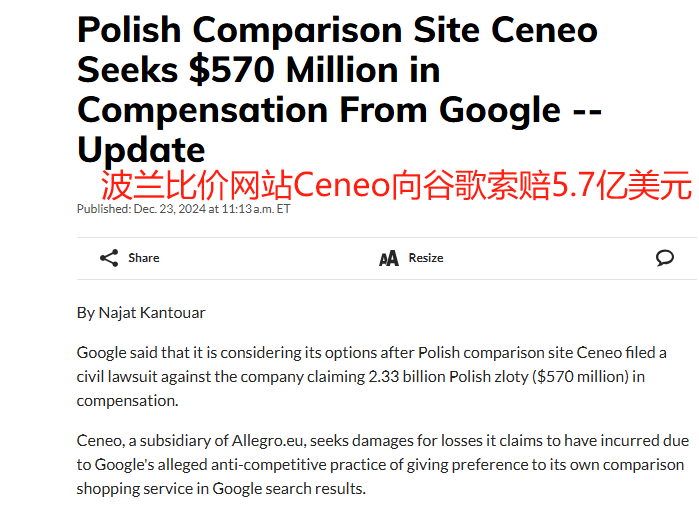Click the Share arrow icon
This screenshot has height=506, width=699.
point(109,258)
